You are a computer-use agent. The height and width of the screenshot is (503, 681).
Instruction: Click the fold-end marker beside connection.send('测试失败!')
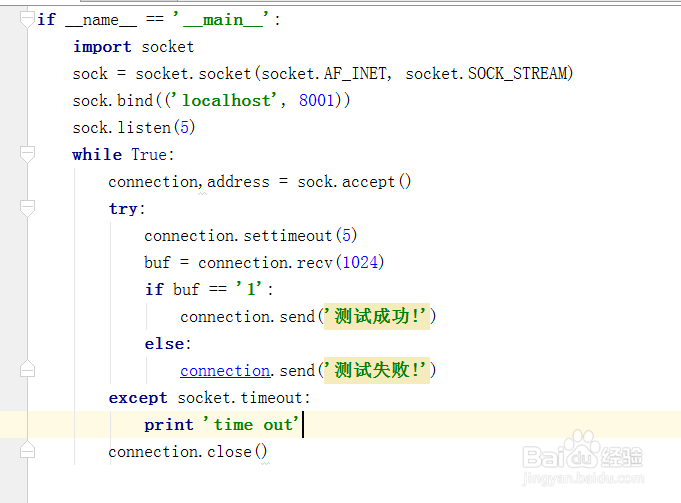pyautogui.click(x=27, y=369)
